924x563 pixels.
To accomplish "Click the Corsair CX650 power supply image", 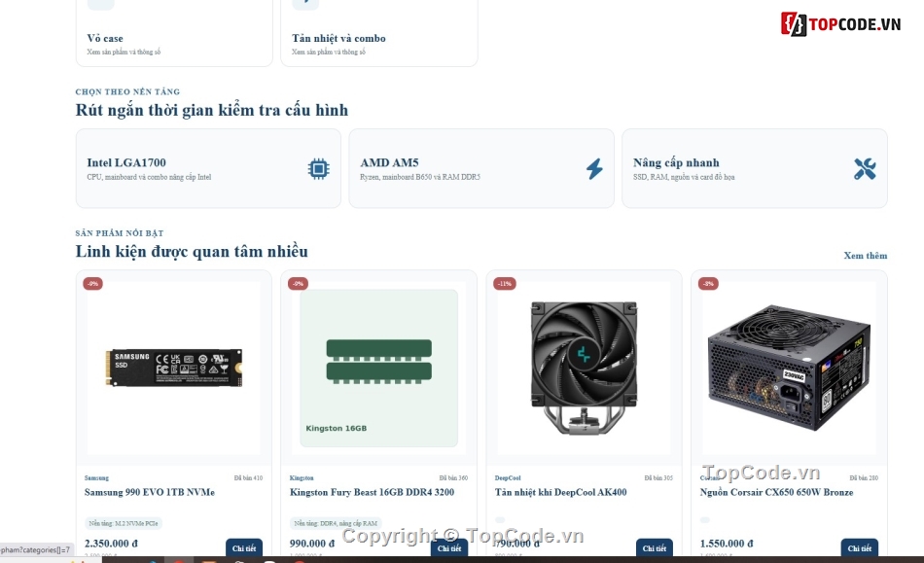I will click(789, 368).
